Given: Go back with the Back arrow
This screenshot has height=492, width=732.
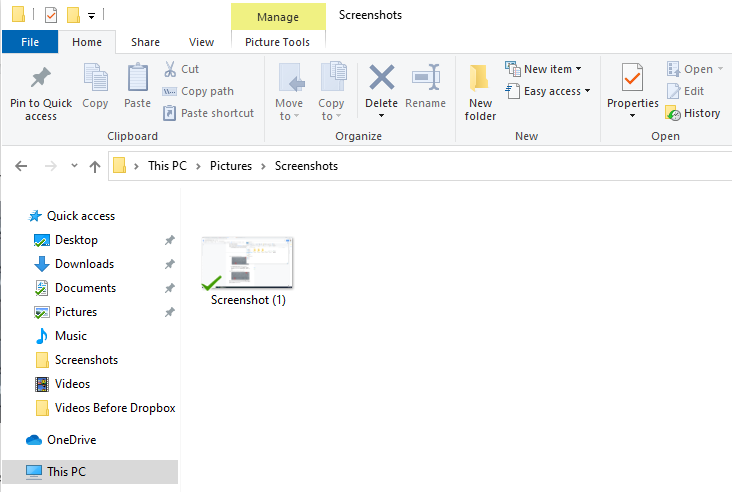Looking at the screenshot, I should click(21, 166).
